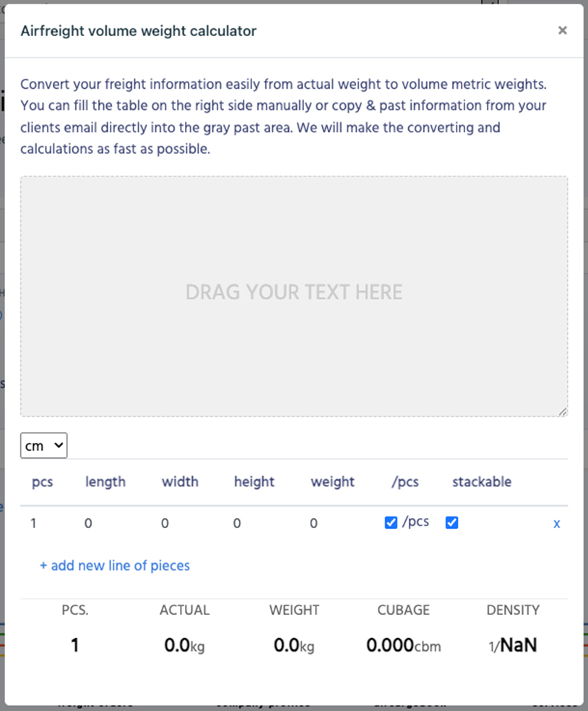Screen dimensions: 588x711
Task: Toggle the /pcs weight checkbox
Action: click(x=391, y=523)
